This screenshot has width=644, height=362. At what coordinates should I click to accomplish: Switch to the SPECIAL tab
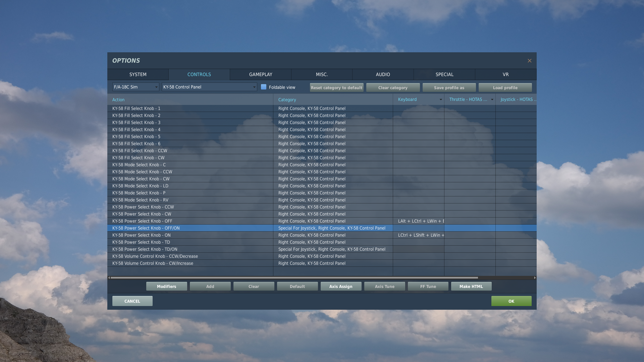coord(444,74)
